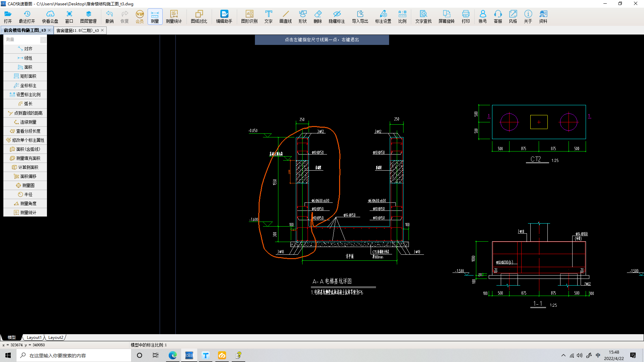Close the 测量 side panel
The width and height of the screenshot is (644, 362).
43,40
